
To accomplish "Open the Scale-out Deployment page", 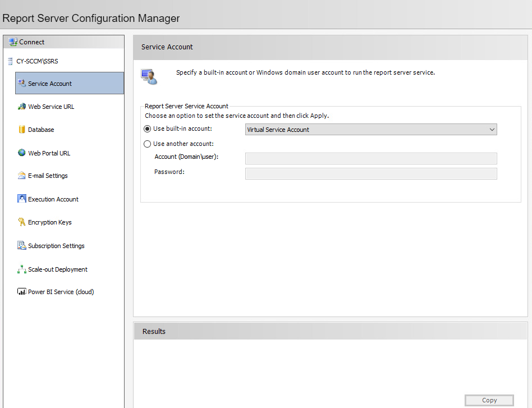I will point(58,269).
